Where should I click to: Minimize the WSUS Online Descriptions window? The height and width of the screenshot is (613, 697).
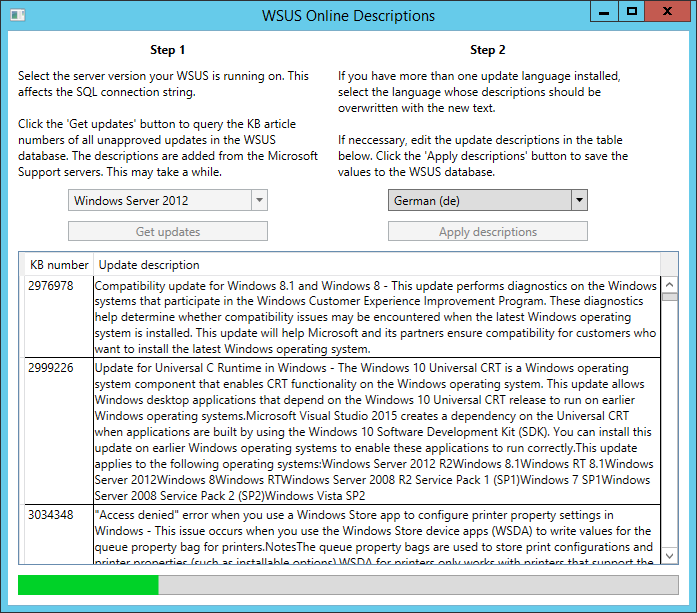click(604, 12)
